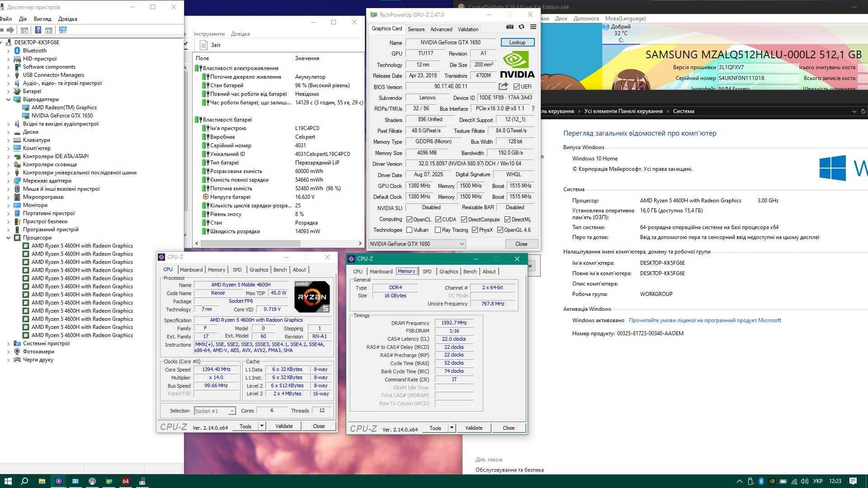Open taskbar search magnifier
The image size is (868, 488).
coord(25,481)
